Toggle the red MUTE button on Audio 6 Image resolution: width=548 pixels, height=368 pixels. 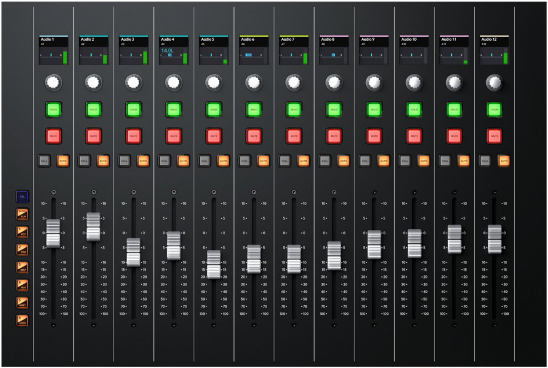254,136
